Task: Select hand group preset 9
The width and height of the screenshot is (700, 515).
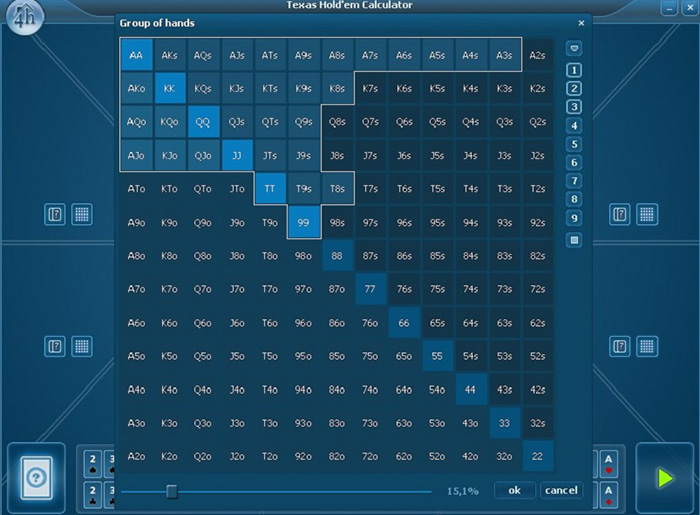Action: pyautogui.click(x=574, y=218)
